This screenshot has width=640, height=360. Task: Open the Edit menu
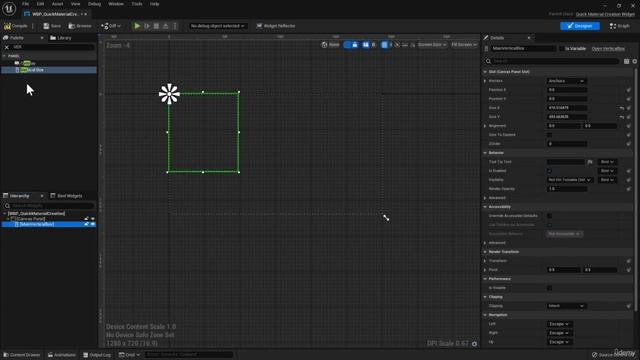point(40,4)
